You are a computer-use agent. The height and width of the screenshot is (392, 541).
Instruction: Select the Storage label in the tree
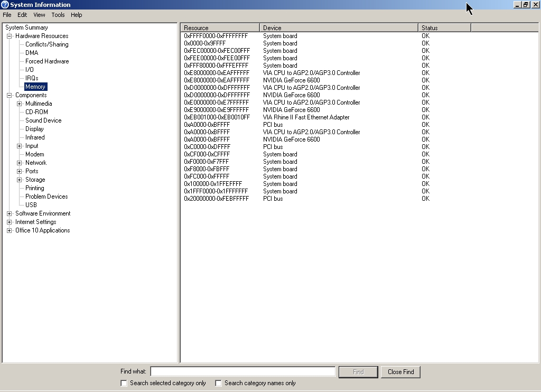pos(35,180)
